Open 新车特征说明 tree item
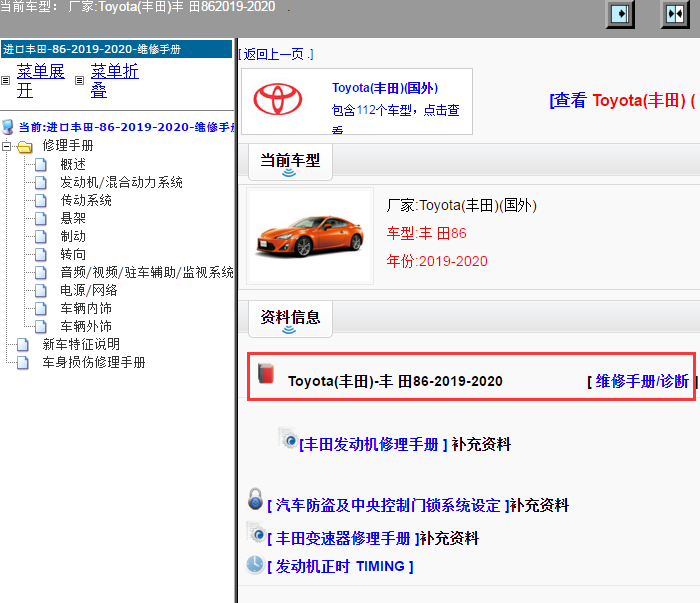The image size is (700, 603). tap(81, 345)
